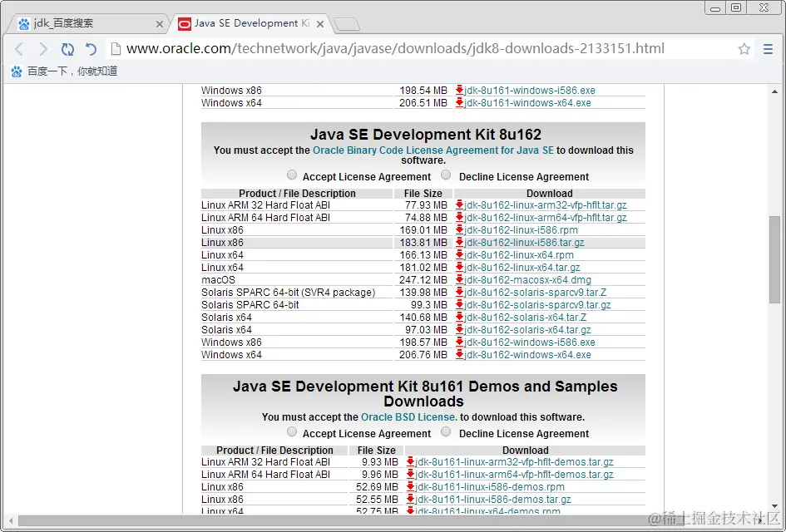
Task: Go forward with the browser forward arrow
Action: (x=43, y=49)
